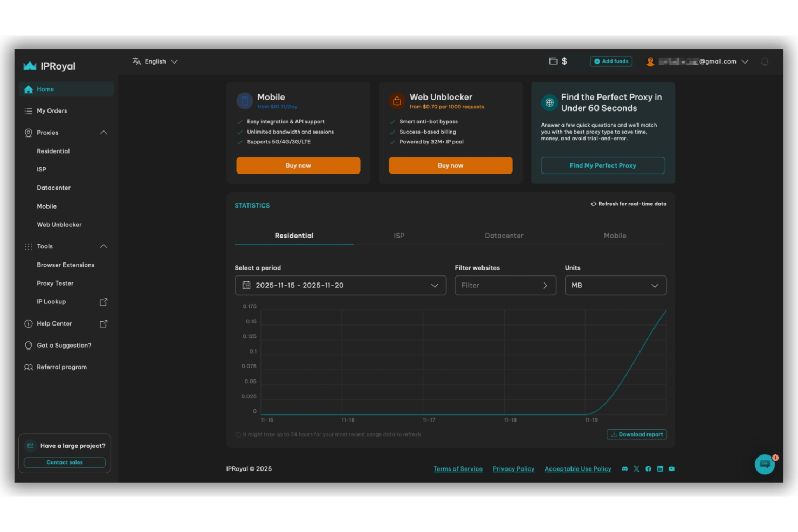Click the My Orders list icon
The width and height of the screenshot is (798, 532).
(x=29, y=111)
